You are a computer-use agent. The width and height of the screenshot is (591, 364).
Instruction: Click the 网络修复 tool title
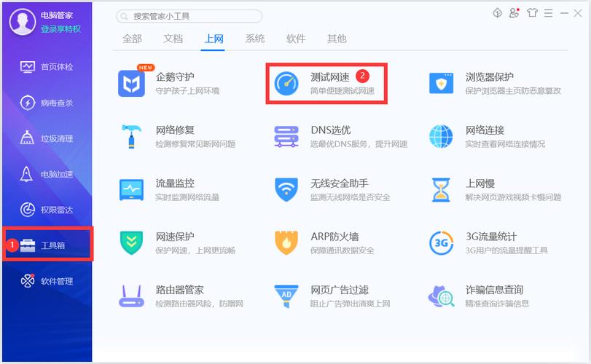coord(176,130)
